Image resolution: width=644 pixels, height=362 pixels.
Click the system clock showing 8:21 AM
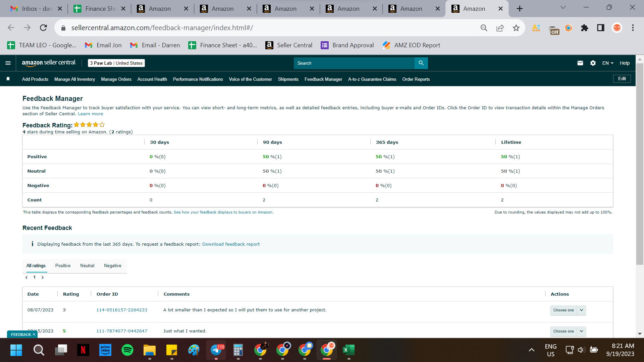pyautogui.click(x=623, y=346)
